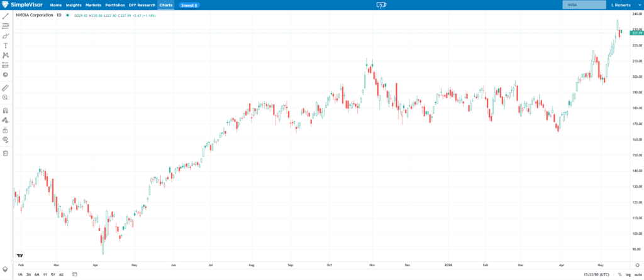The image size is (644, 280).
Task: Click the 90.00 price axis label
Action: 638,249
